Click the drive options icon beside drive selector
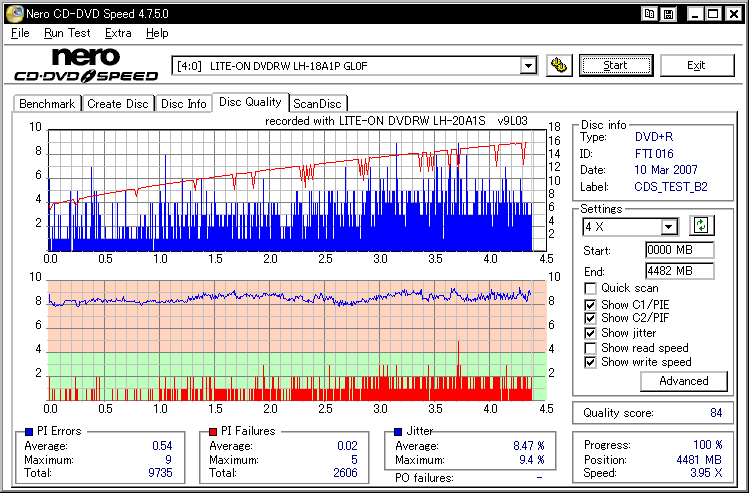 pos(559,66)
